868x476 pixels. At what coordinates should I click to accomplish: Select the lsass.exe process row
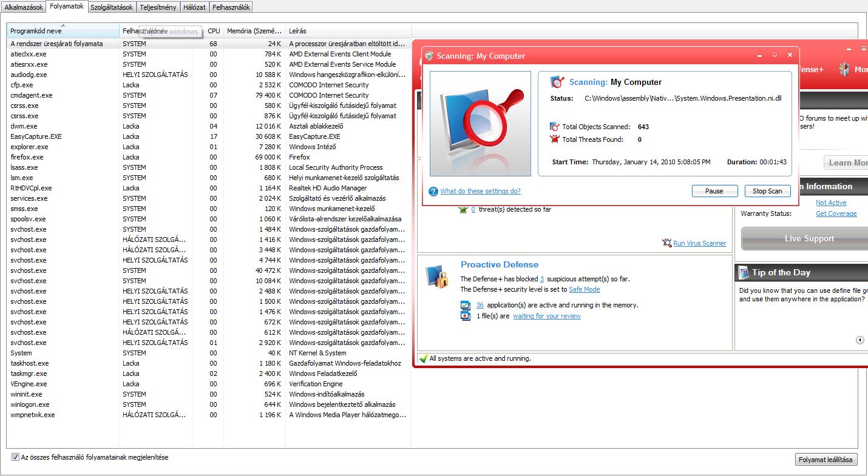click(x=209, y=167)
